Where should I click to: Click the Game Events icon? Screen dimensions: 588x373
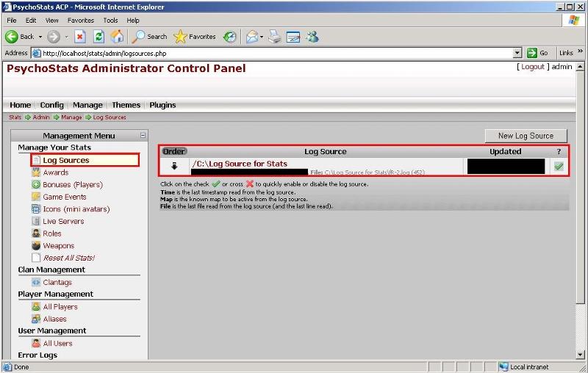point(36,197)
